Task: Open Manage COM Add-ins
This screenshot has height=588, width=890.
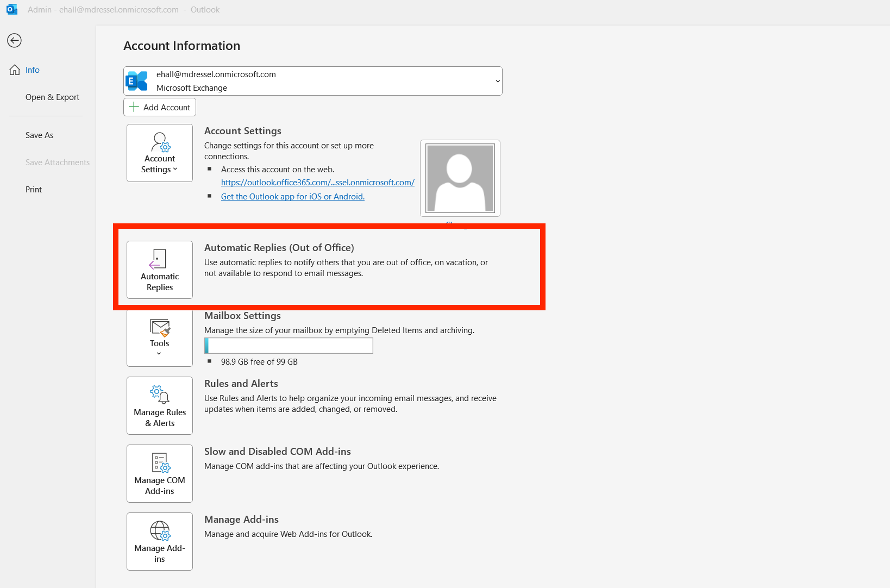Action: tap(160, 473)
